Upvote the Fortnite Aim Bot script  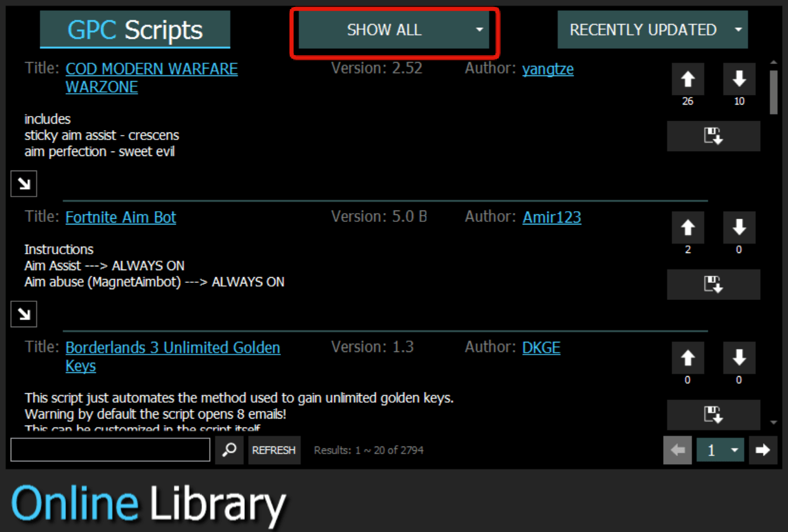pyautogui.click(x=688, y=228)
